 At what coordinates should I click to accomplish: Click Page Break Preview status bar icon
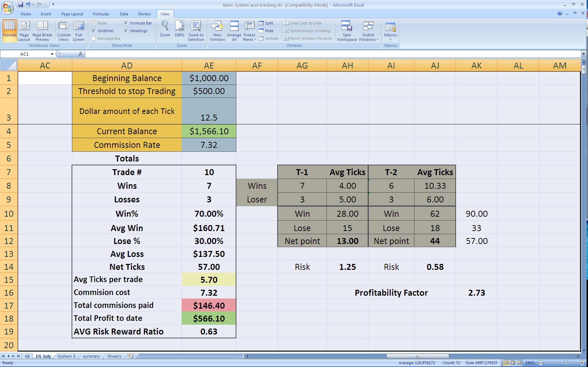tap(520, 363)
